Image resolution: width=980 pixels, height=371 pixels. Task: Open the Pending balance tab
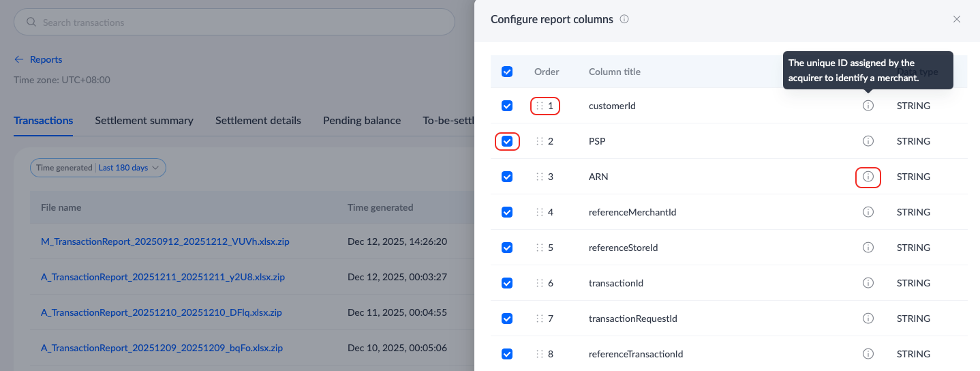click(x=362, y=121)
